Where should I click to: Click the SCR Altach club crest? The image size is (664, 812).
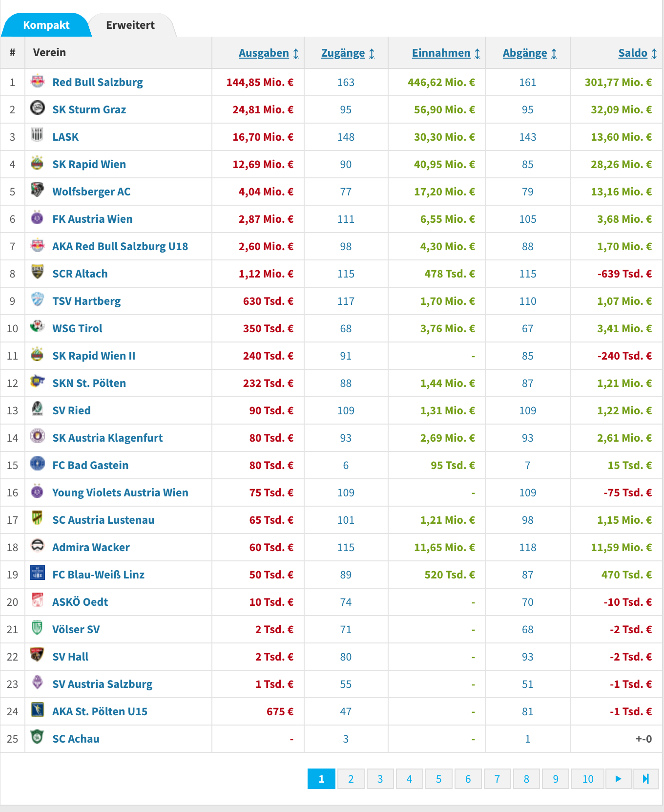click(38, 272)
